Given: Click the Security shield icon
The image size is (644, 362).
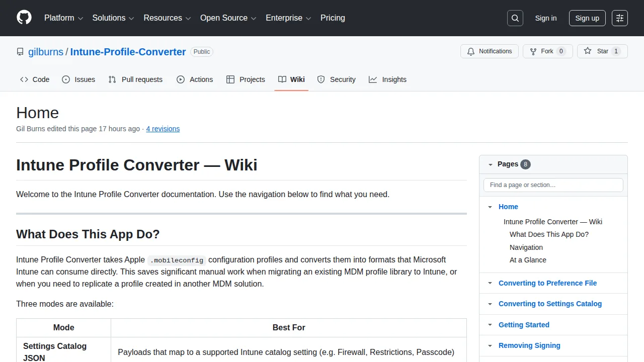Looking at the screenshot, I should pos(321,79).
